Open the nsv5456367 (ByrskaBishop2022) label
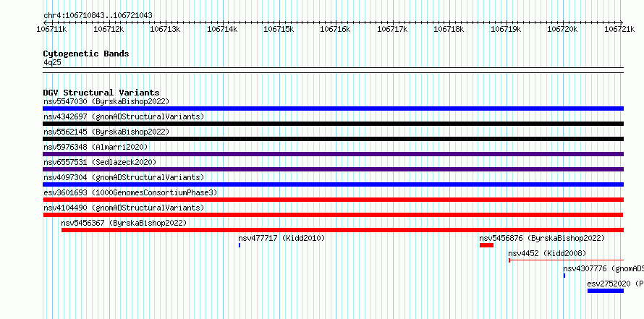Image resolution: width=644 pixels, height=319 pixels. [124, 223]
